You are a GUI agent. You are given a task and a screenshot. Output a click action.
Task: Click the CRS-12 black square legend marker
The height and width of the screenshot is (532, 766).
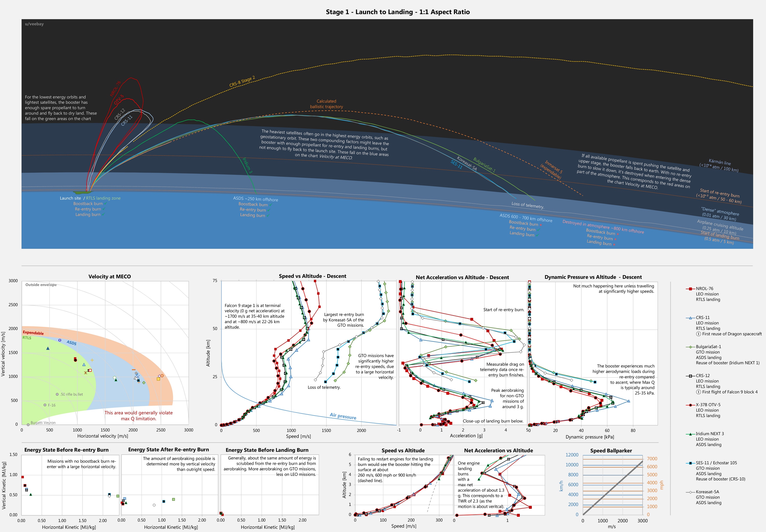[x=690, y=376]
